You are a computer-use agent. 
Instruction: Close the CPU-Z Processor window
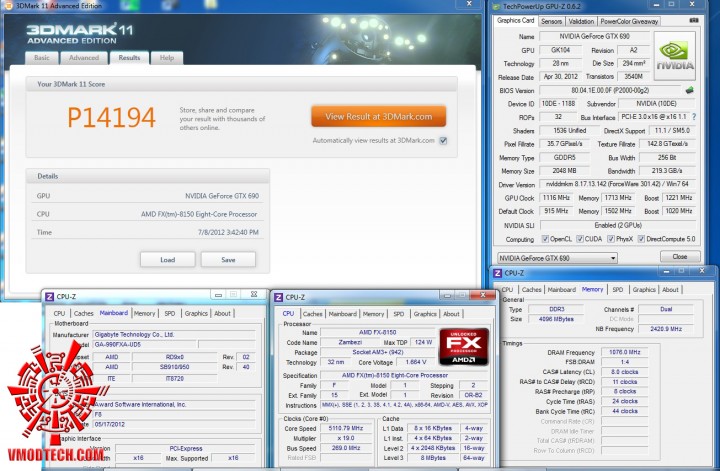[483, 296]
